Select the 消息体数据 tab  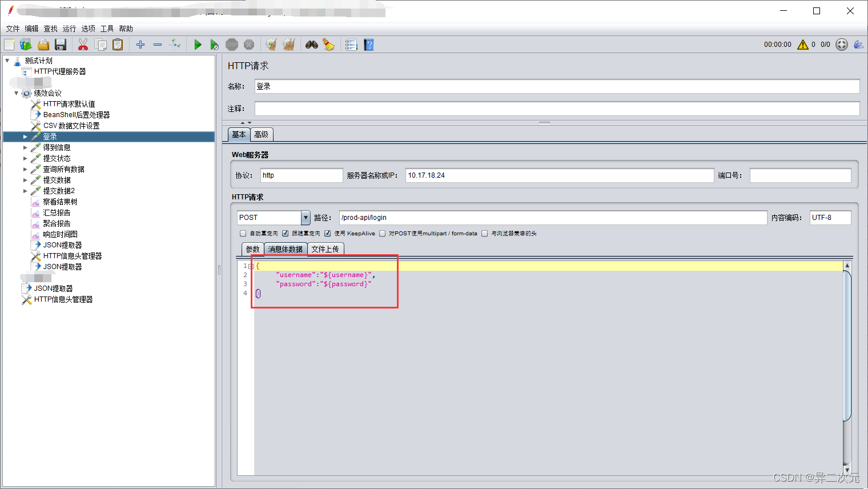286,249
